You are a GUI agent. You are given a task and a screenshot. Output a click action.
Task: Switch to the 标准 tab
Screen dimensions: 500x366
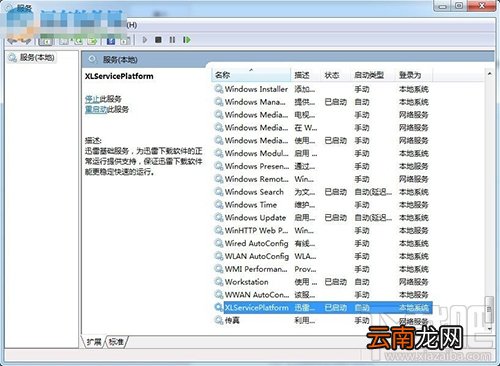(x=116, y=342)
